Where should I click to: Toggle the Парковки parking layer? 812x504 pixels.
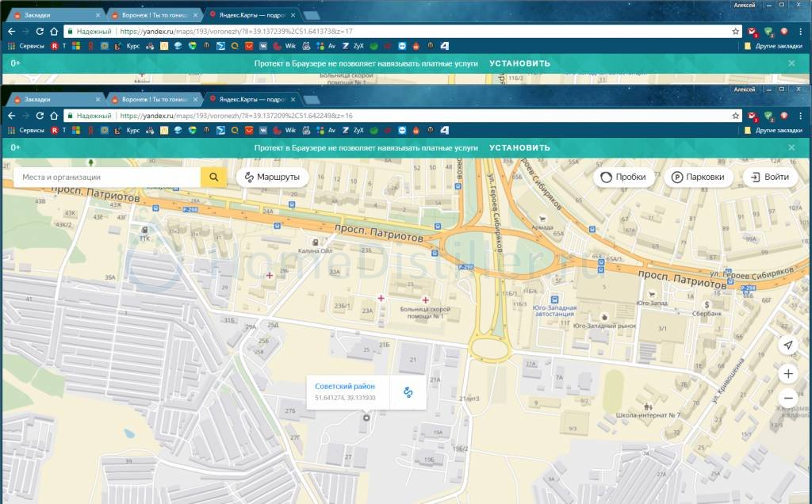click(x=698, y=177)
